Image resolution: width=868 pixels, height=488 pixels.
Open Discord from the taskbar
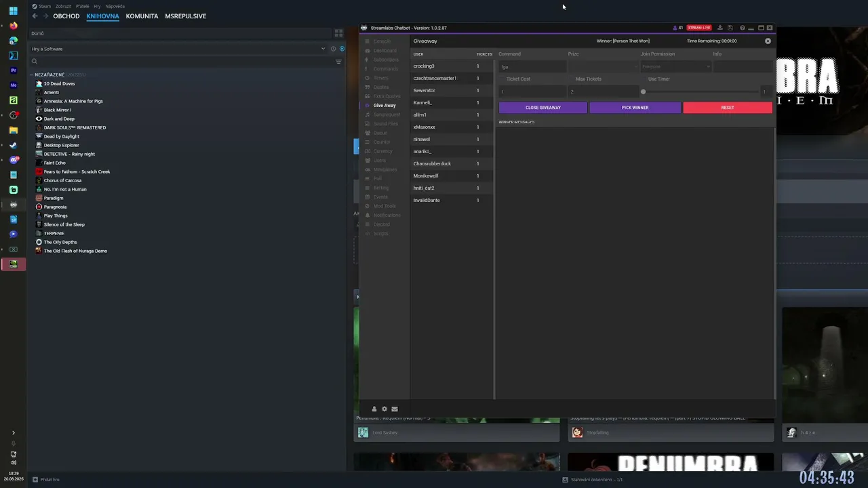coord(13,160)
